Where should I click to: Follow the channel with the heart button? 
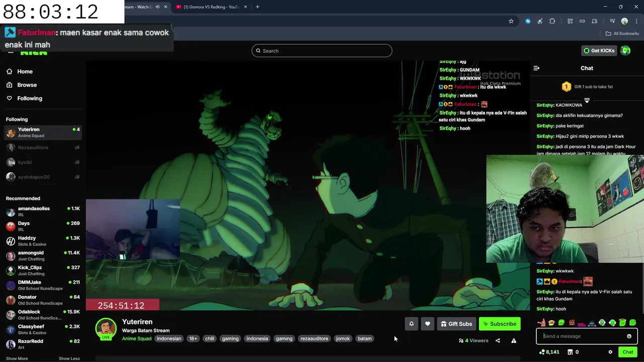[428, 324]
